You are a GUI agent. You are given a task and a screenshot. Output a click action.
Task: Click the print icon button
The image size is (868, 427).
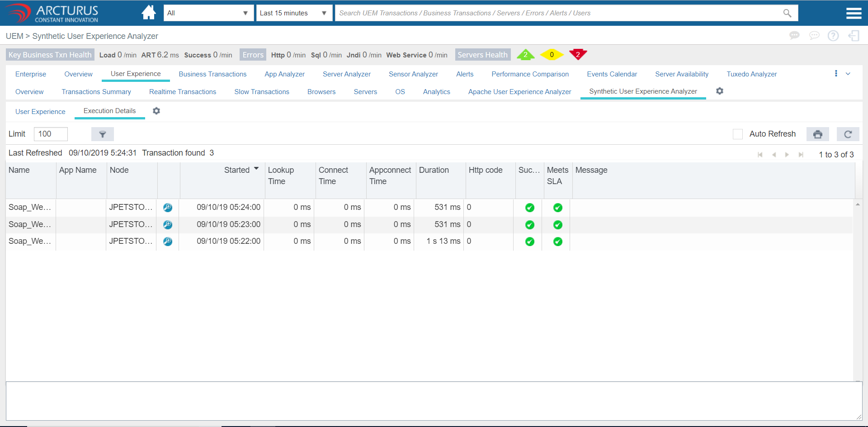click(817, 134)
